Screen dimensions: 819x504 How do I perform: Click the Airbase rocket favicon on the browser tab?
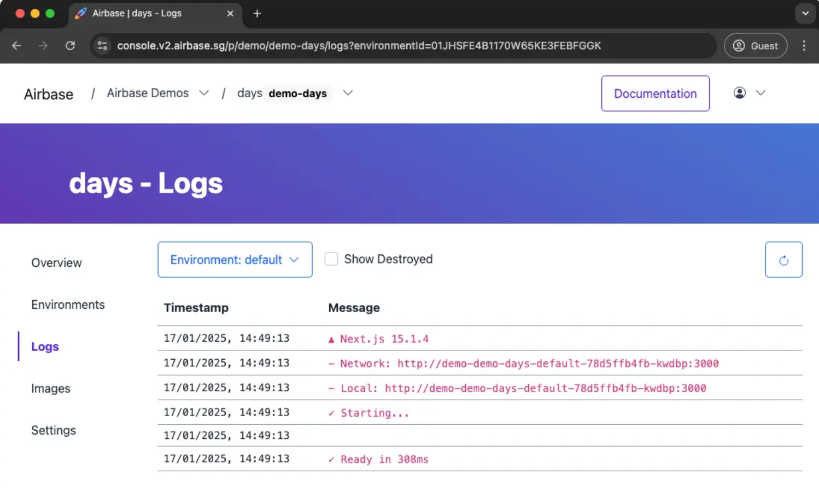(x=80, y=13)
